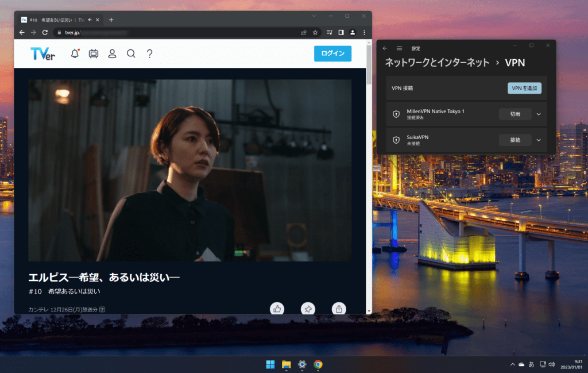588x373 pixels.
Task: Open Chrome profile icon
Action: pos(353,33)
